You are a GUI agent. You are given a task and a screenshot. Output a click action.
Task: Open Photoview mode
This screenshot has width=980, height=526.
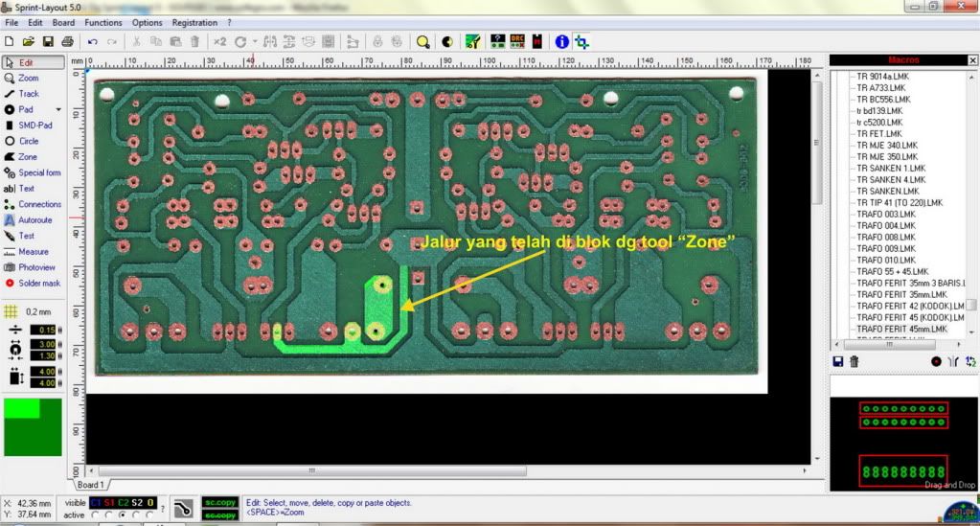point(30,267)
